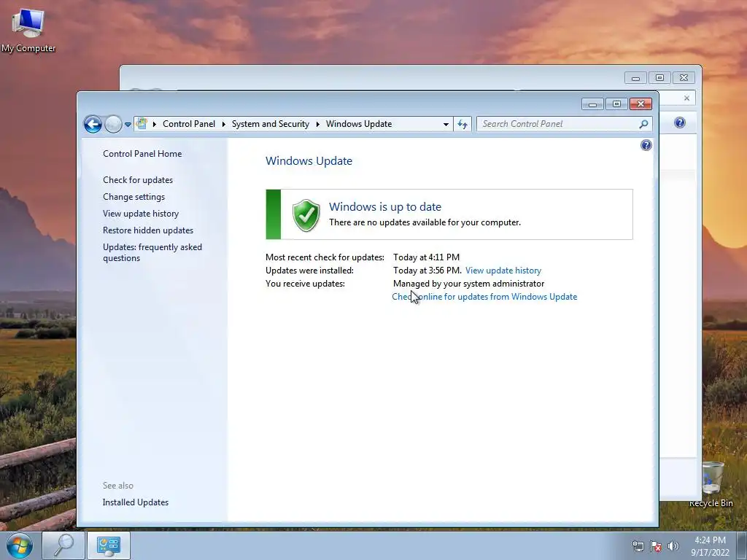Expand chevron after Control Panel breadcrumb
The width and height of the screenshot is (747, 560).
(x=223, y=124)
